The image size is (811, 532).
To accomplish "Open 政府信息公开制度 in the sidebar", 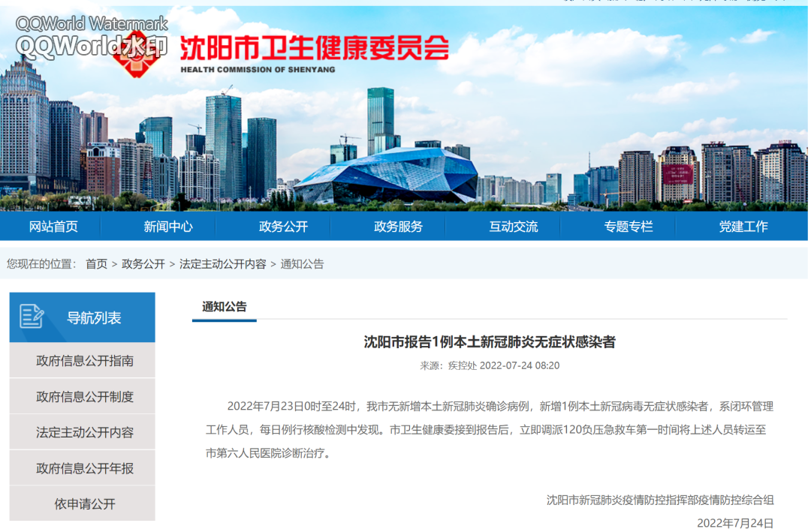I will [x=83, y=396].
